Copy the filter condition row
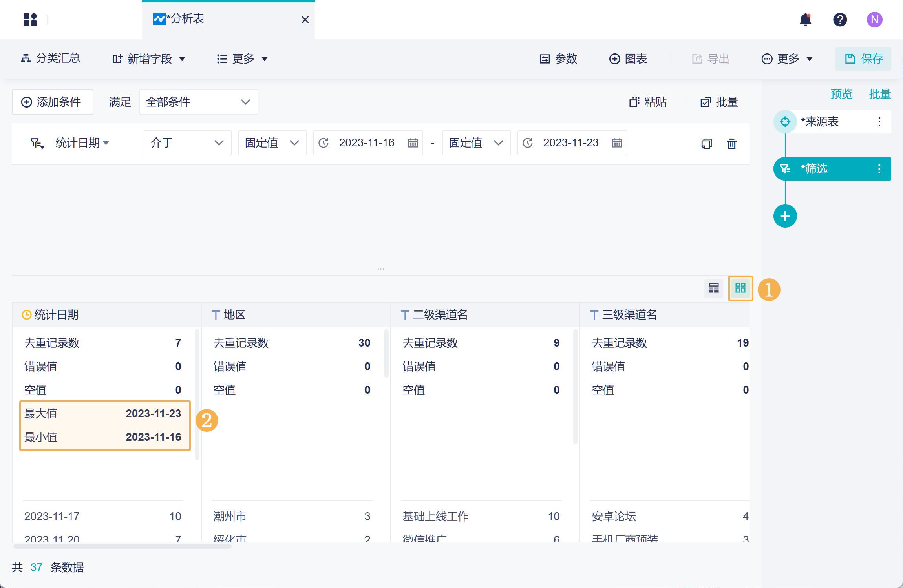The image size is (903, 588). [706, 143]
